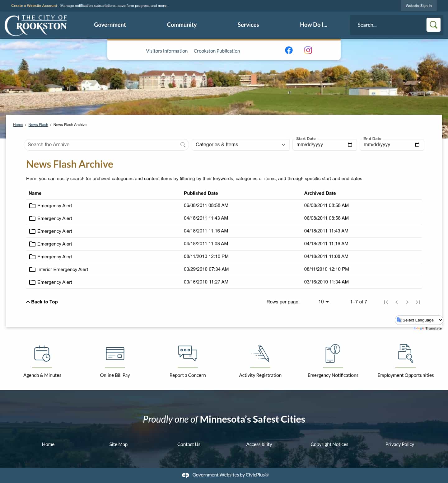Click the Agenda & Minutes calendar icon
The image size is (448, 483).
42,354
